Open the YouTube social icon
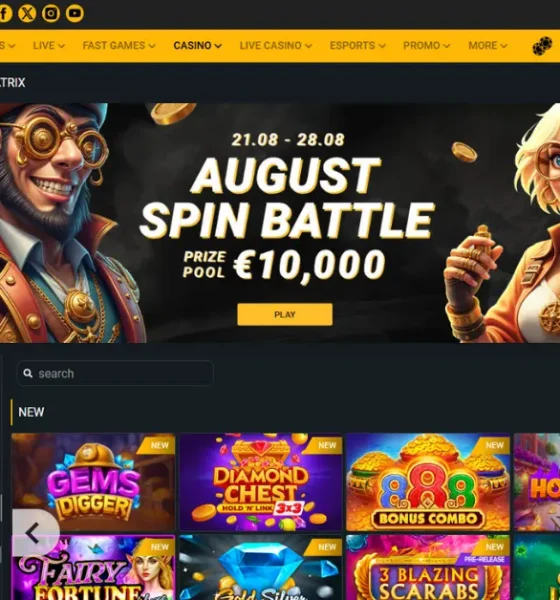The image size is (560, 600). point(75,13)
